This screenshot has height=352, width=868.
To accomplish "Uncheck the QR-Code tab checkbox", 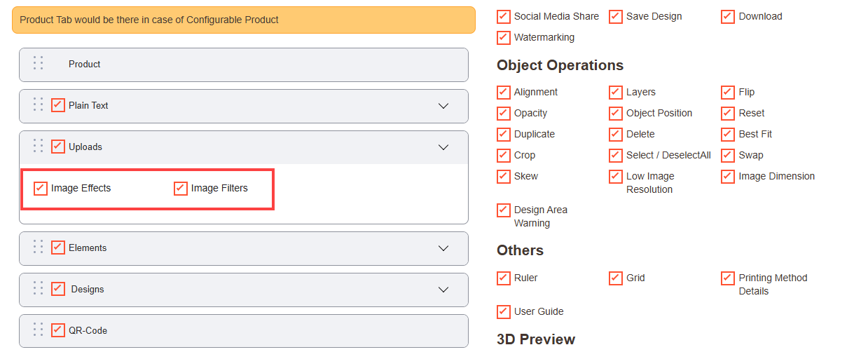I will click(x=58, y=330).
